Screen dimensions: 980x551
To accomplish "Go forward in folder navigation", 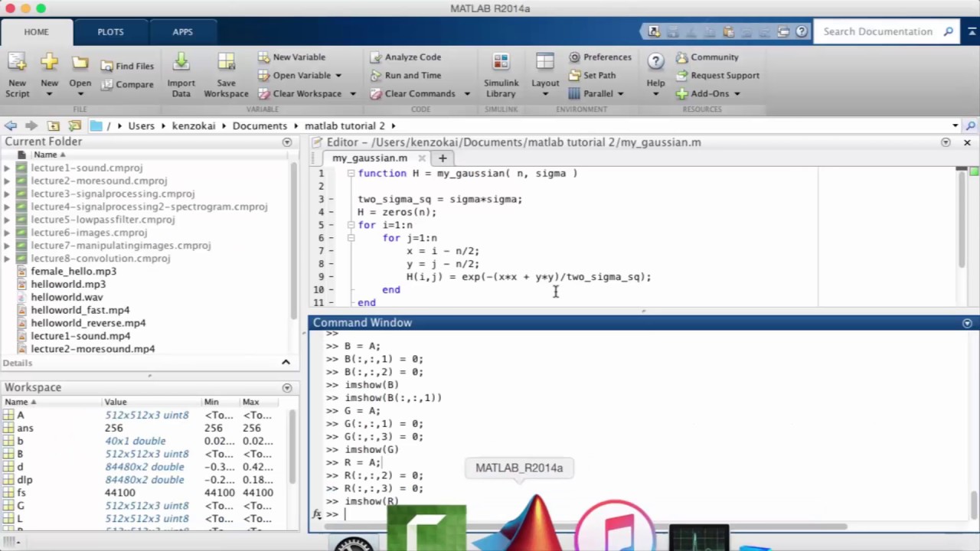I will click(x=31, y=126).
